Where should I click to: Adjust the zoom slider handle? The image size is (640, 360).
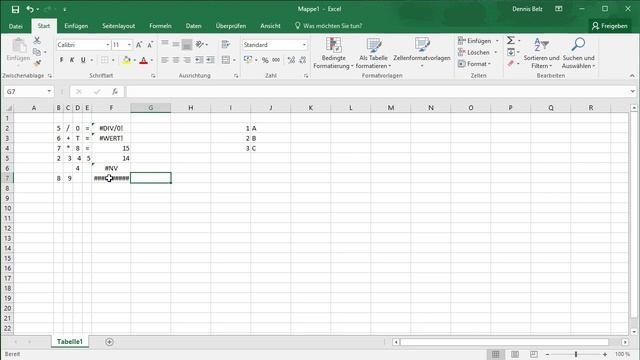click(x=576, y=354)
